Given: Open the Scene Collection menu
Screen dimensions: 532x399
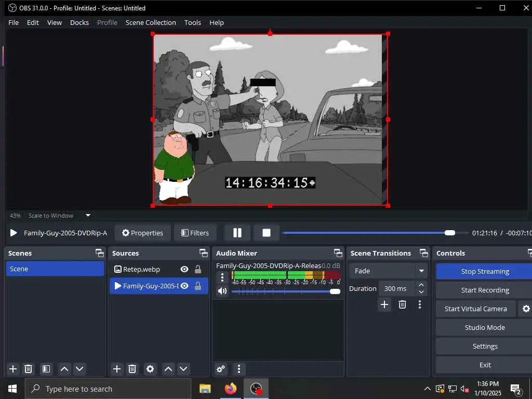Looking at the screenshot, I should [x=151, y=22].
